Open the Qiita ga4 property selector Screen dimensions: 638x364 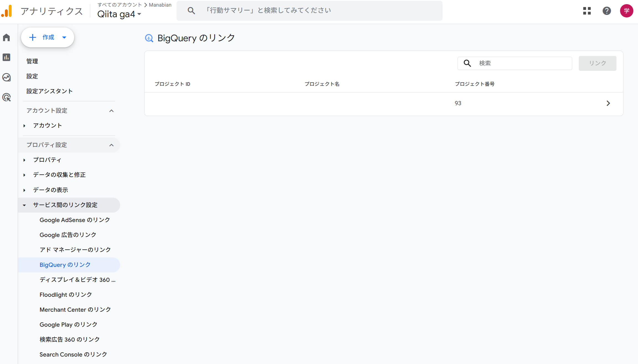point(119,14)
